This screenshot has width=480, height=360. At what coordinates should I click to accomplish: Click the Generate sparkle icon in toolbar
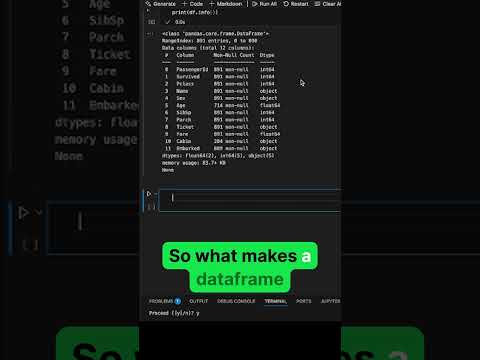point(148,4)
